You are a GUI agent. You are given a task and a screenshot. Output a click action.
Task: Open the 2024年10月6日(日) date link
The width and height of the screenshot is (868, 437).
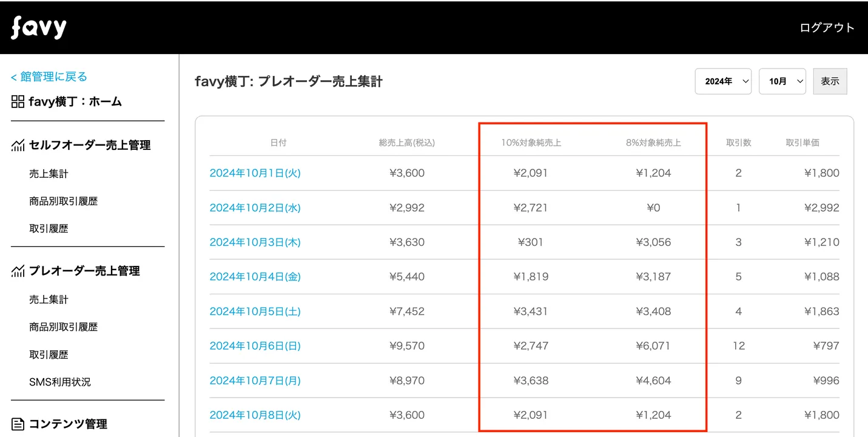(255, 346)
